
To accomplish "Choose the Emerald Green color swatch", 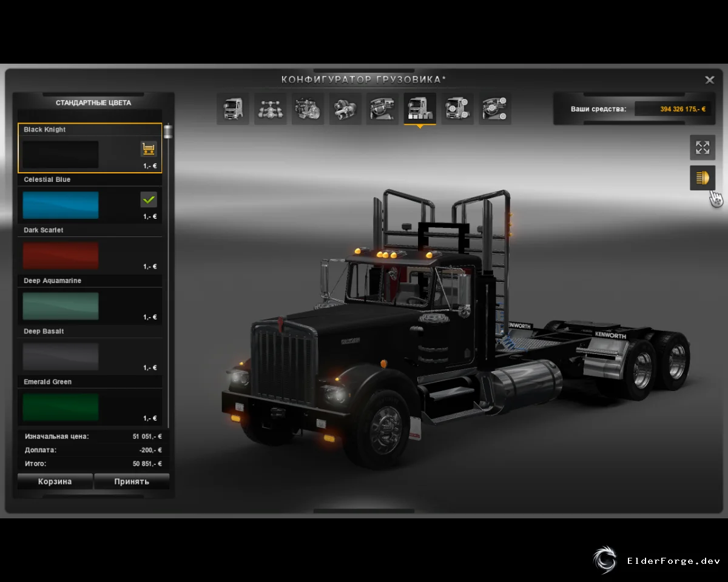I will pos(61,407).
